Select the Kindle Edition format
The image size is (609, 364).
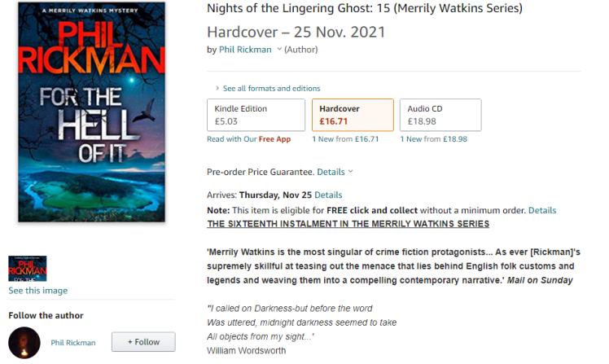tap(256, 116)
